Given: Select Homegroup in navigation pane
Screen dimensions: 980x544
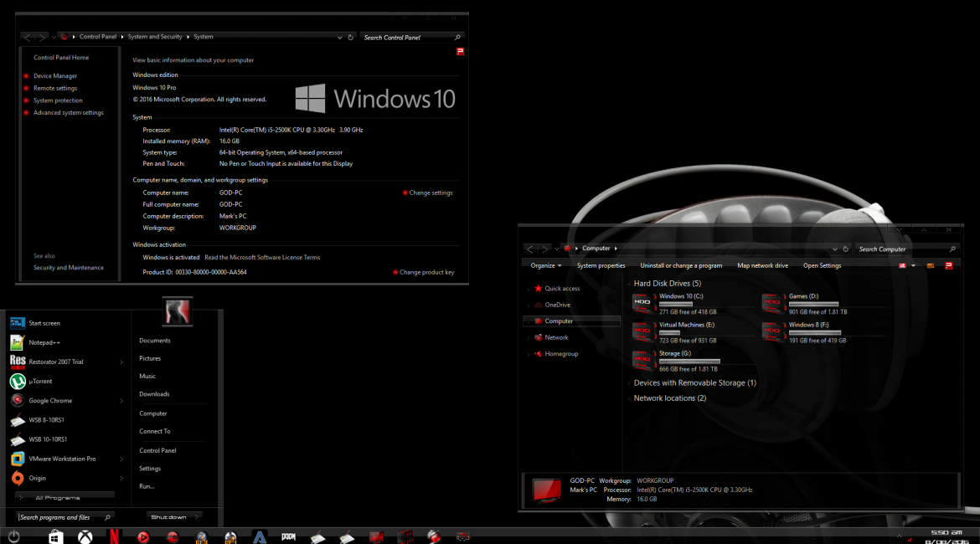Looking at the screenshot, I should pyautogui.click(x=561, y=353).
